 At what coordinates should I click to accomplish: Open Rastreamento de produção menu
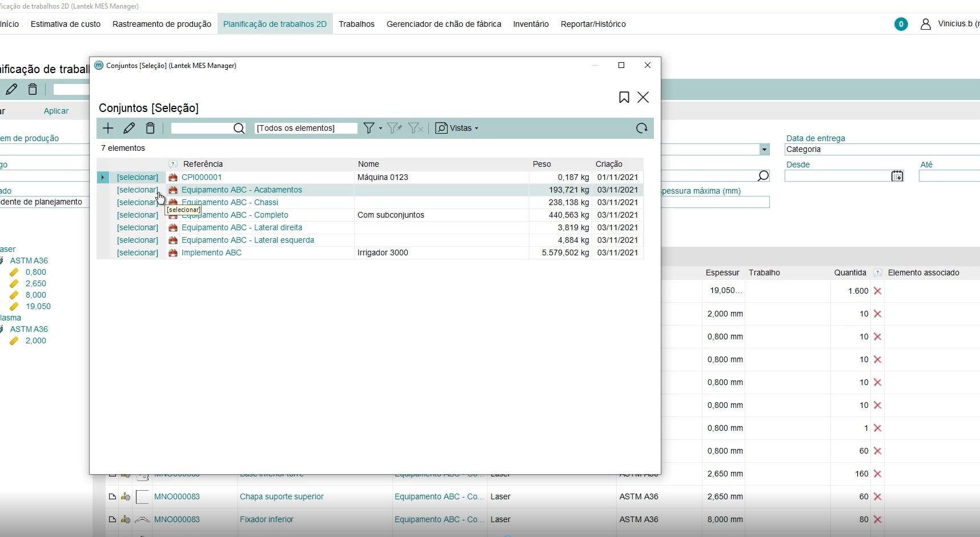(x=162, y=24)
